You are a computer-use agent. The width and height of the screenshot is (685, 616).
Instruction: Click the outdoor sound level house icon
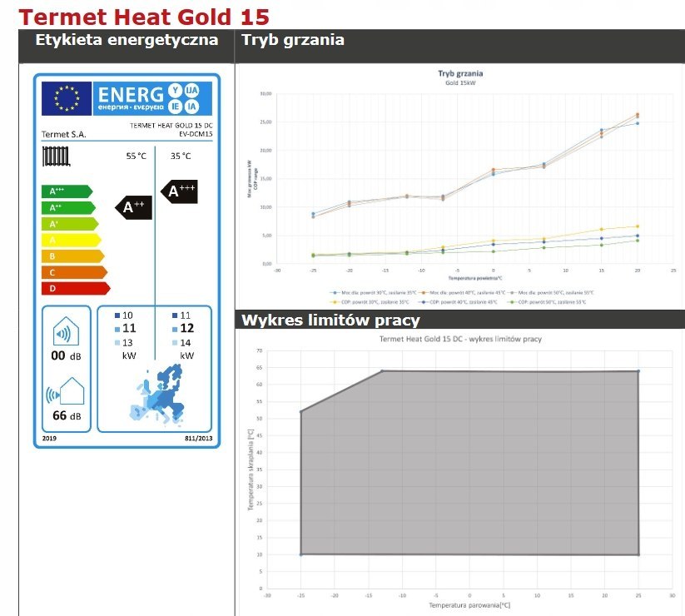tap(66, 391)
